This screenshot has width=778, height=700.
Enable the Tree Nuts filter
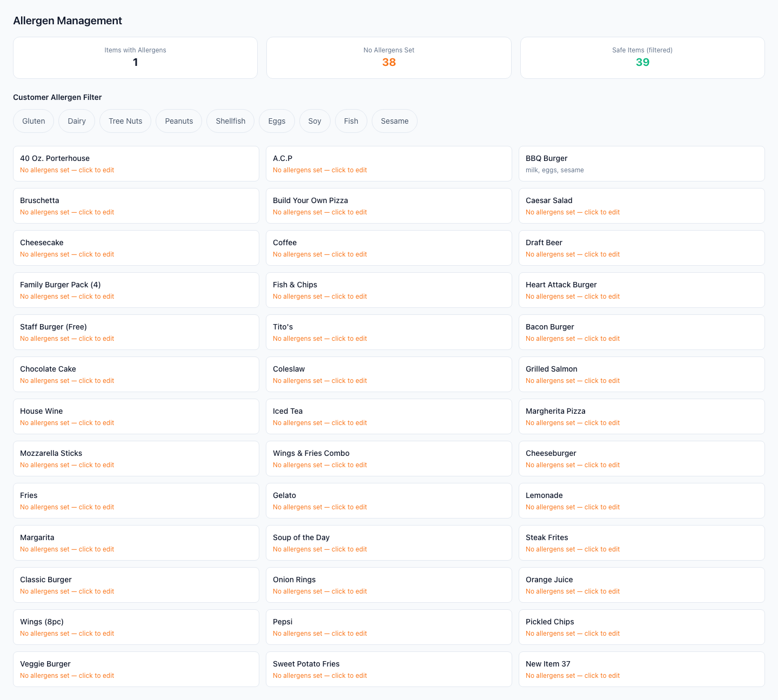(125, 121)
